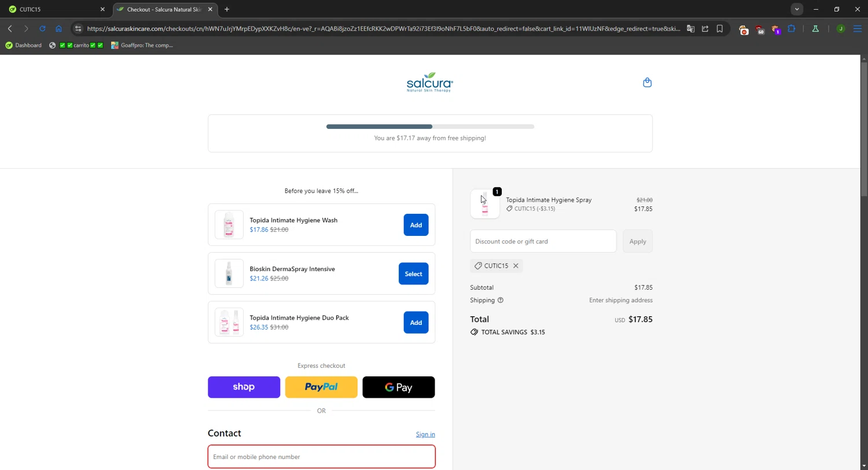Close the Checkout - Salcura tab
The width and height of the screenshot is (868, 470).
(210, 9)
